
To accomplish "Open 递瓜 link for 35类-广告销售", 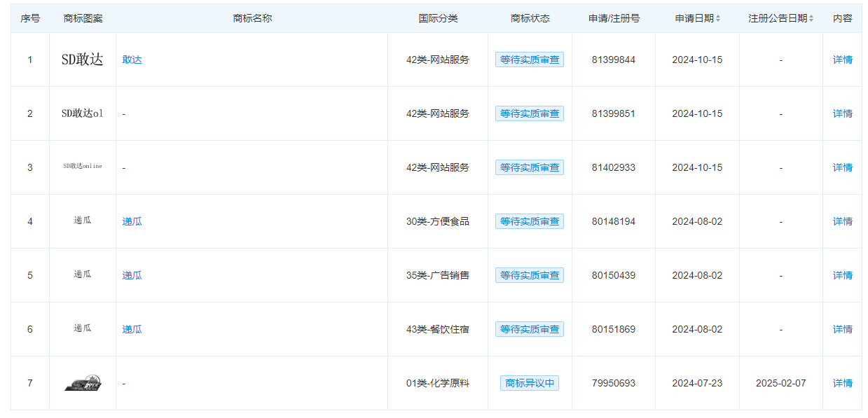I will [x=132, y=275].
